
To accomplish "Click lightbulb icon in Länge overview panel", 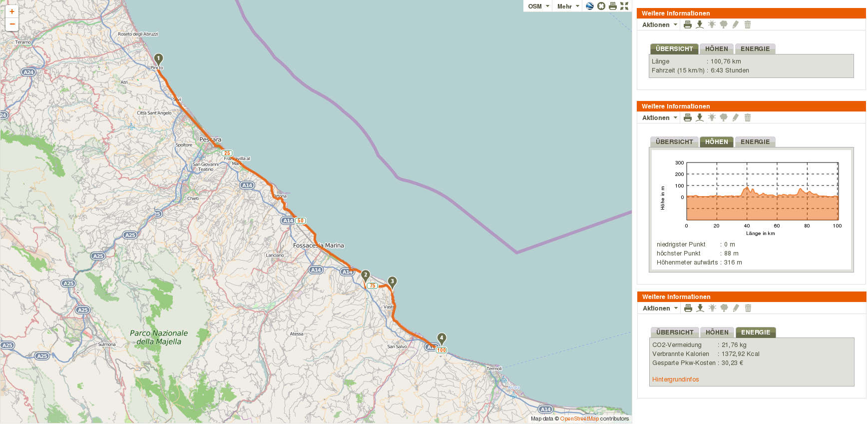I will pos(712,24).
